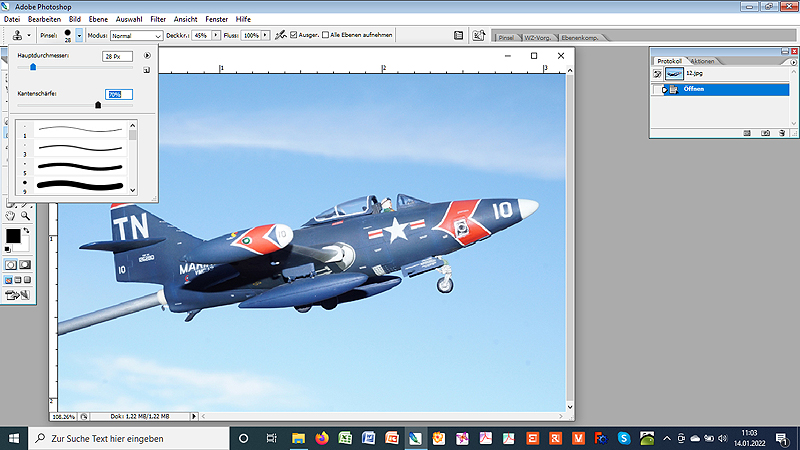Enable Alle Ebenen aufnehmen checkbox

tap(326, 35)
